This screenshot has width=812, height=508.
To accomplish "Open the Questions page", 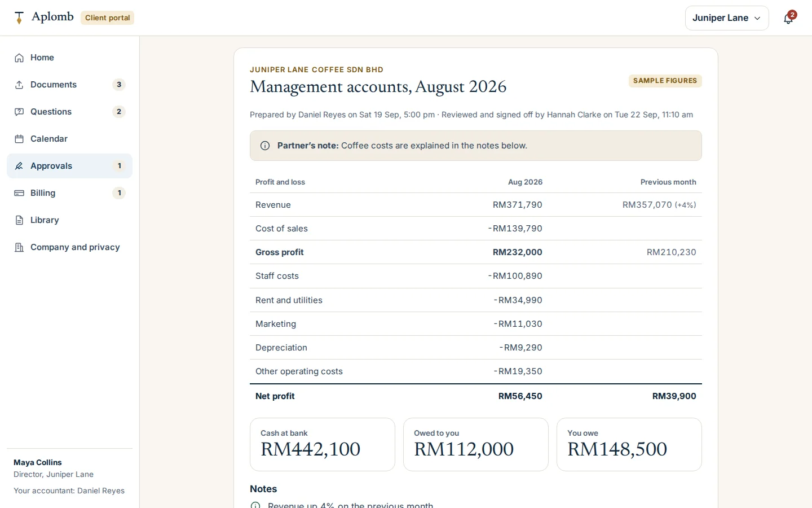I will 69,112.
